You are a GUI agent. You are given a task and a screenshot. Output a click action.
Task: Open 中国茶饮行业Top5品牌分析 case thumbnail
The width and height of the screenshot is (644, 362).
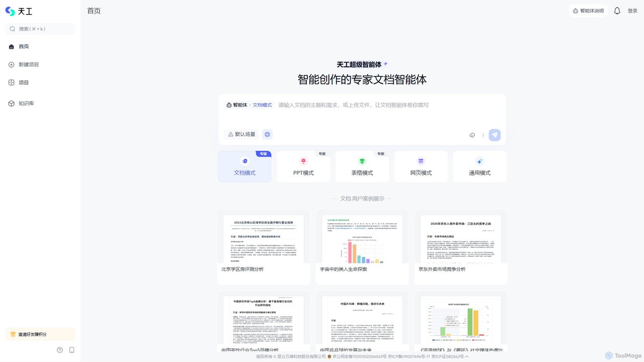click(264, 321)
